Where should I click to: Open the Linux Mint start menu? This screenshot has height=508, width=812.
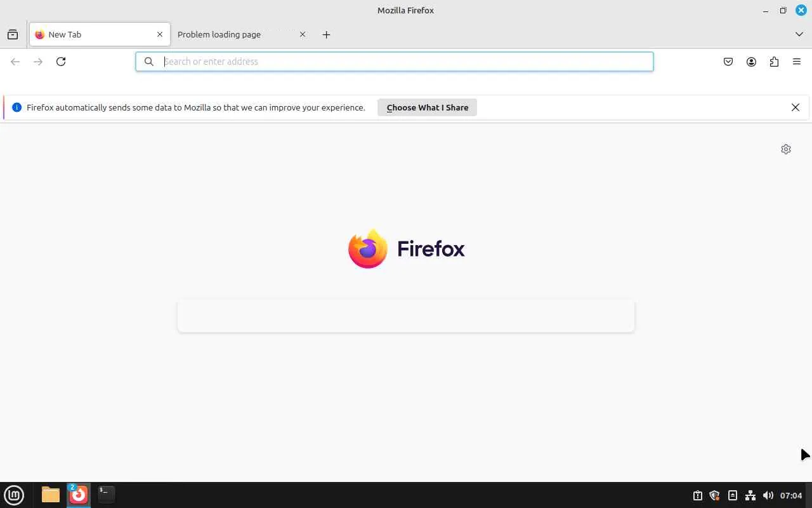point(14,495)
